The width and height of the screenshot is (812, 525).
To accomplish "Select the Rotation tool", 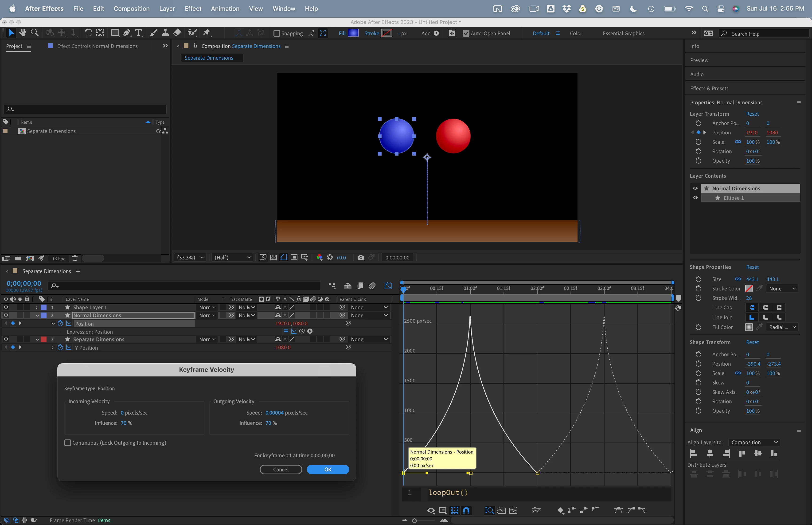I will point(88,33).
